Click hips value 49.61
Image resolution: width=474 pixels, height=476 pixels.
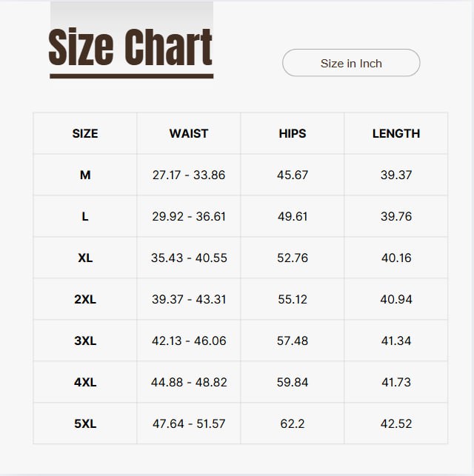click(293, 217)
